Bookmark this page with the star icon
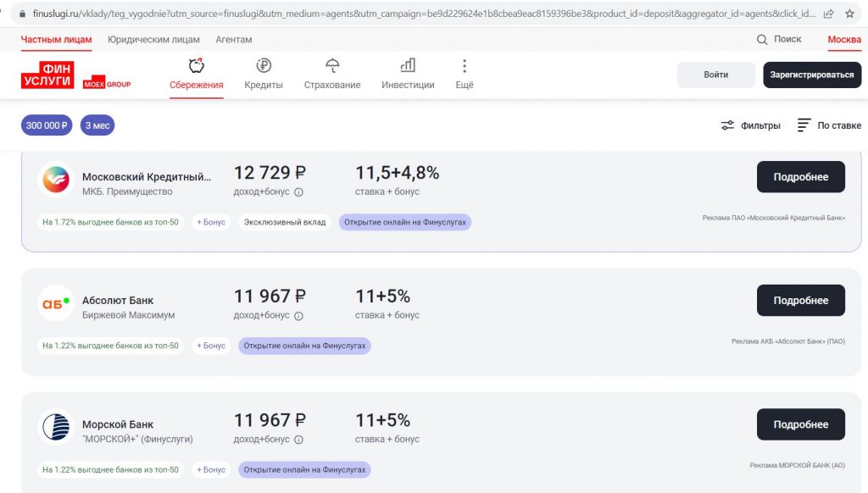Screen dimensions: 868x493 pyautogui.click(x=849, y=14)
